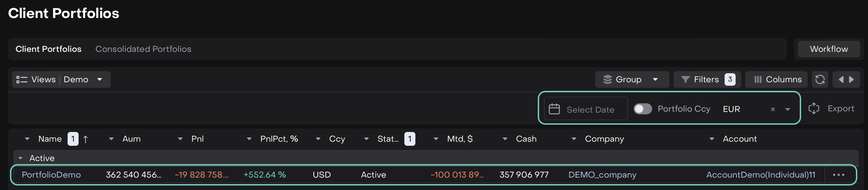
Task: Switch to Consolidated Portfolios tab
Action: tap(143, 49)
